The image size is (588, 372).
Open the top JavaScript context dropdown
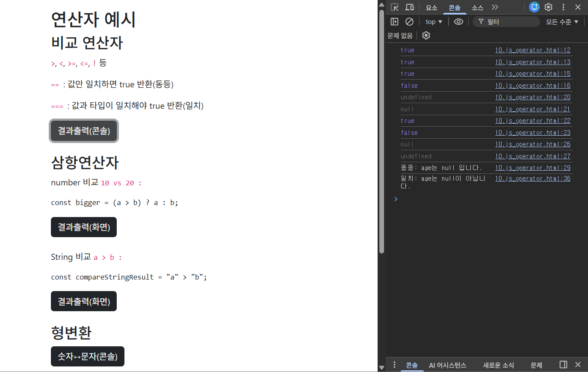point(434,22)
